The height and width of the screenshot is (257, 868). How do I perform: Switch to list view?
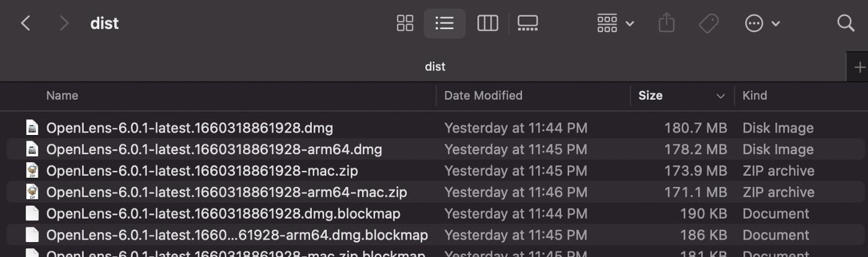coord(445,24)
